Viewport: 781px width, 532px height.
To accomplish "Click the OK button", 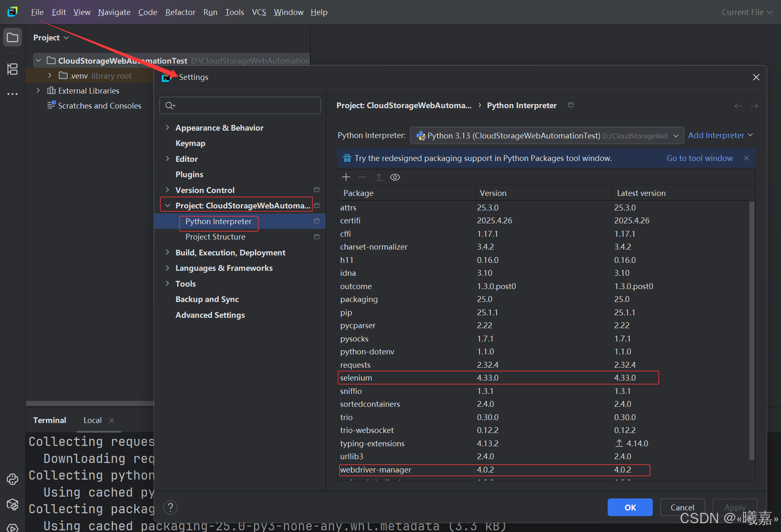I will [x=630, y=507].
